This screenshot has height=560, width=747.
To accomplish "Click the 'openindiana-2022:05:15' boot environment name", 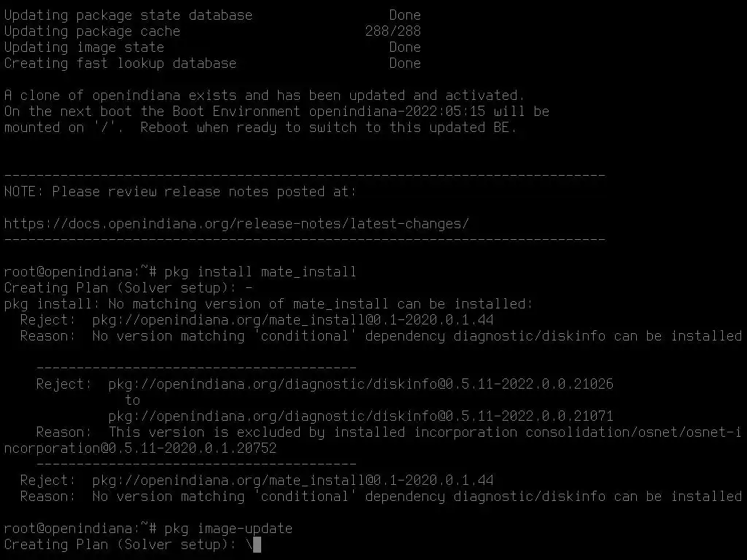I will point(397,112).
